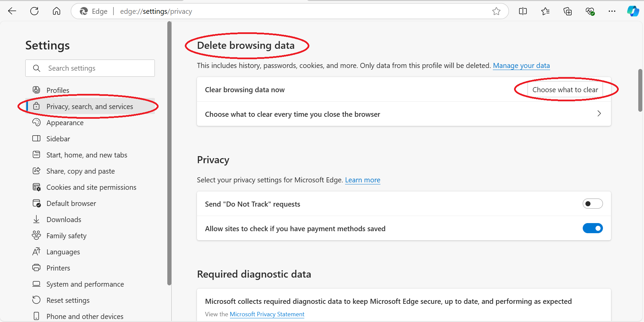Click the Profiles icon in sidebar
Viewport: 644px width, 322px height.
click(x=36, y=90)
